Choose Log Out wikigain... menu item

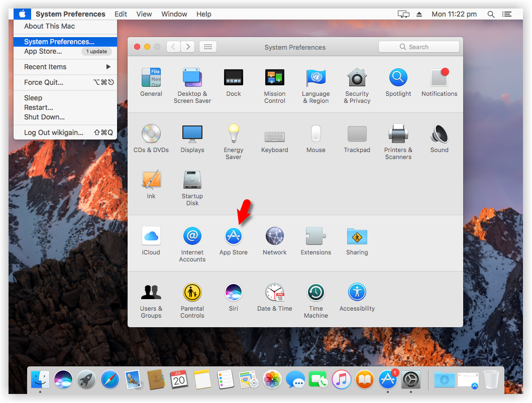click(x=65, y=132)
